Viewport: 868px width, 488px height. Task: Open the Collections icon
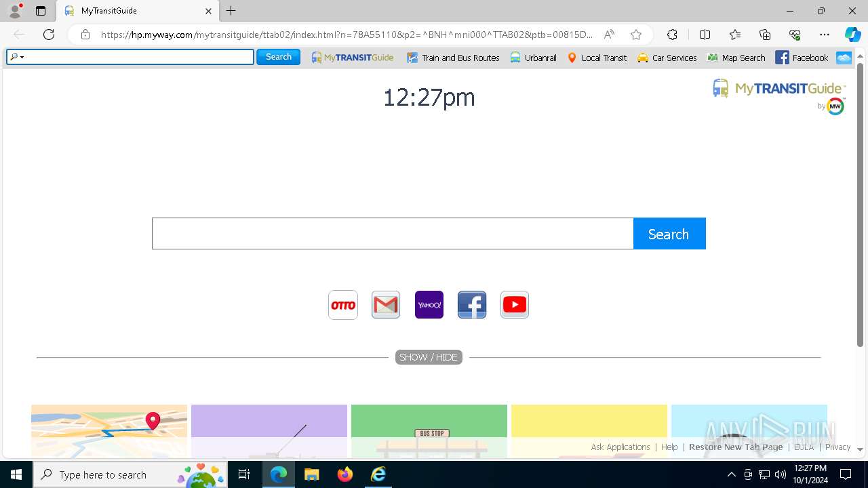765,35
